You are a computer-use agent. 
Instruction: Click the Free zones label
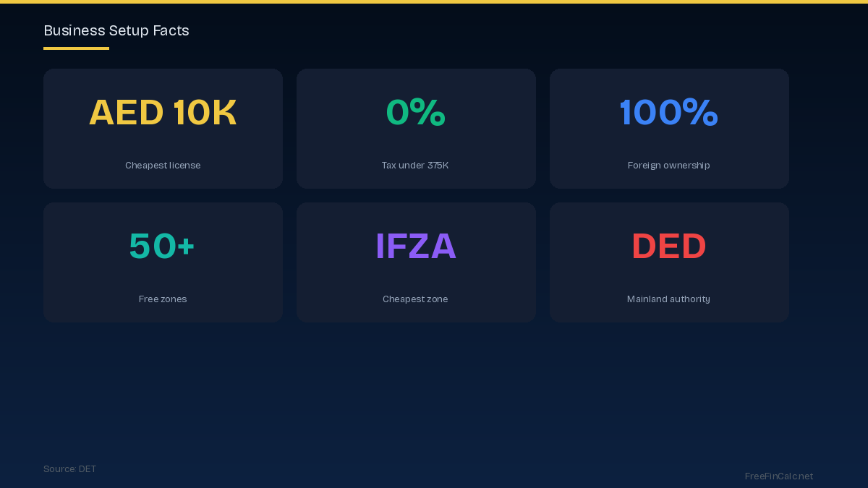pos(163,299)
